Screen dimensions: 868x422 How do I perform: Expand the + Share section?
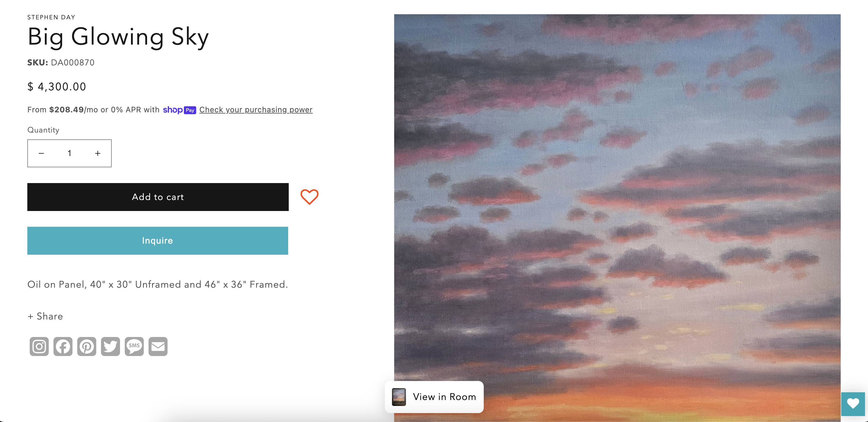(45, 316)
